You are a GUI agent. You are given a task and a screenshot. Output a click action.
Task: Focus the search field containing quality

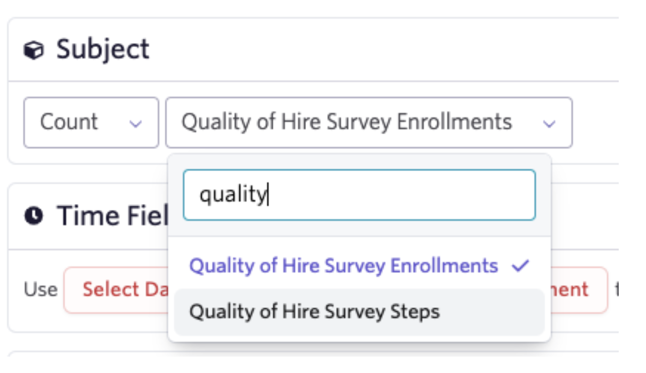[359, 195]
